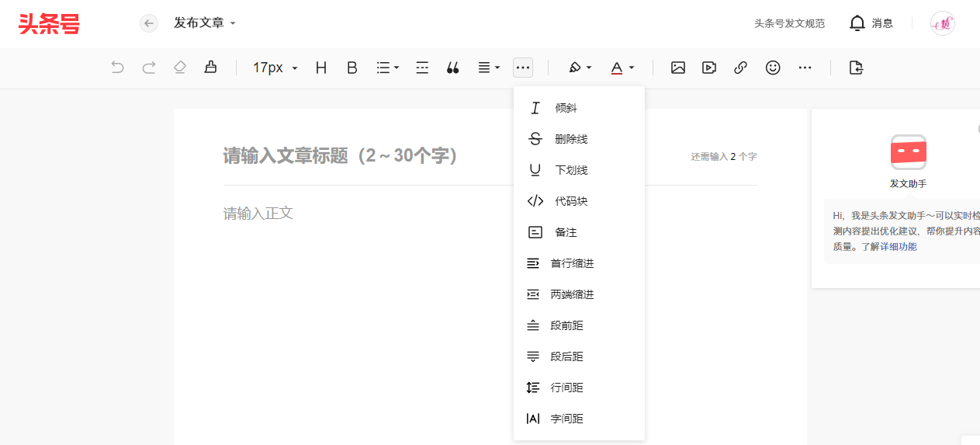Viewport: 980px width, 445px height.
Task: Open the emoji picker smiley icon
Action: point(773,68)
